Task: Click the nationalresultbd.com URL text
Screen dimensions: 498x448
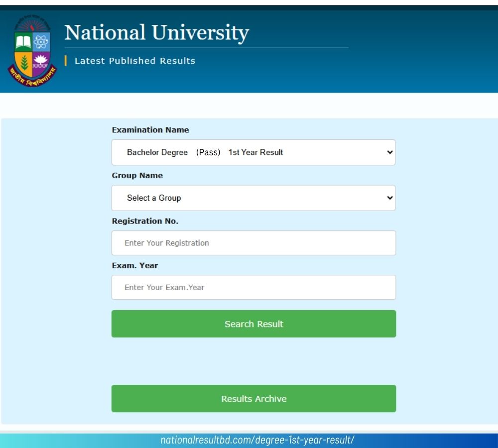Action: tap(257, 440)
